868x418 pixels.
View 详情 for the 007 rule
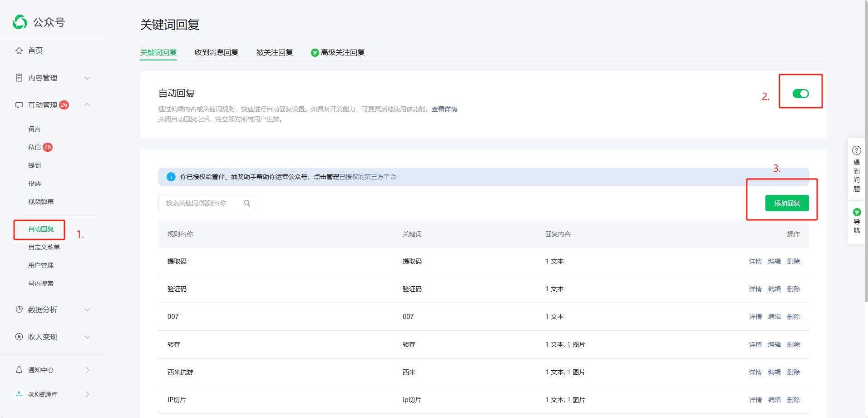click(x=755, y=317)
